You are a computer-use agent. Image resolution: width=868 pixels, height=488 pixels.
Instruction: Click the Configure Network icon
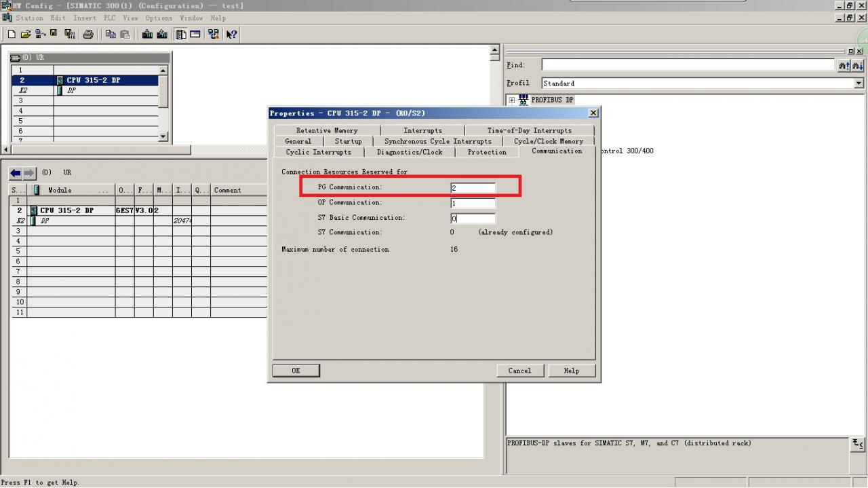(214, 34)
